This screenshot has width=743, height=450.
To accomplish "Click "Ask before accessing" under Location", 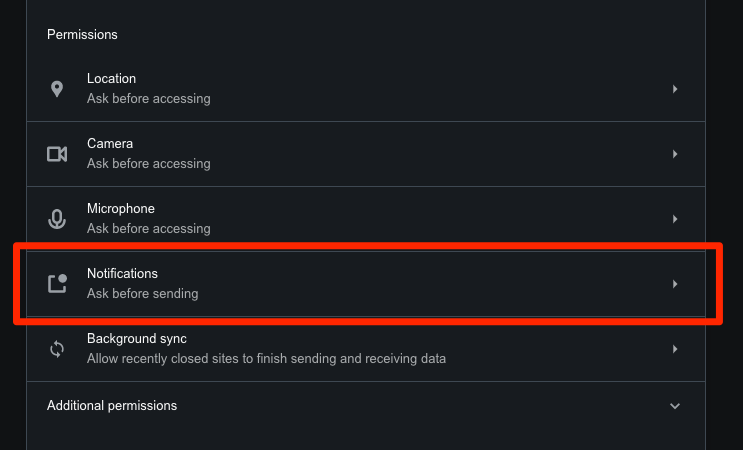I will (148, 99).
